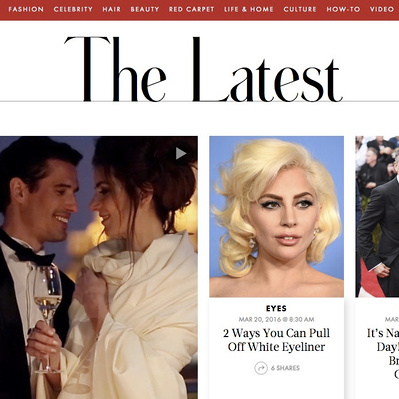Open the Red Carpet section

(191, 9)
